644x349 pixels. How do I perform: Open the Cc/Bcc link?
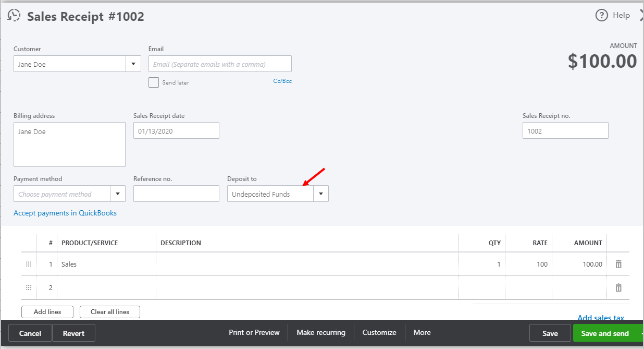282,81
